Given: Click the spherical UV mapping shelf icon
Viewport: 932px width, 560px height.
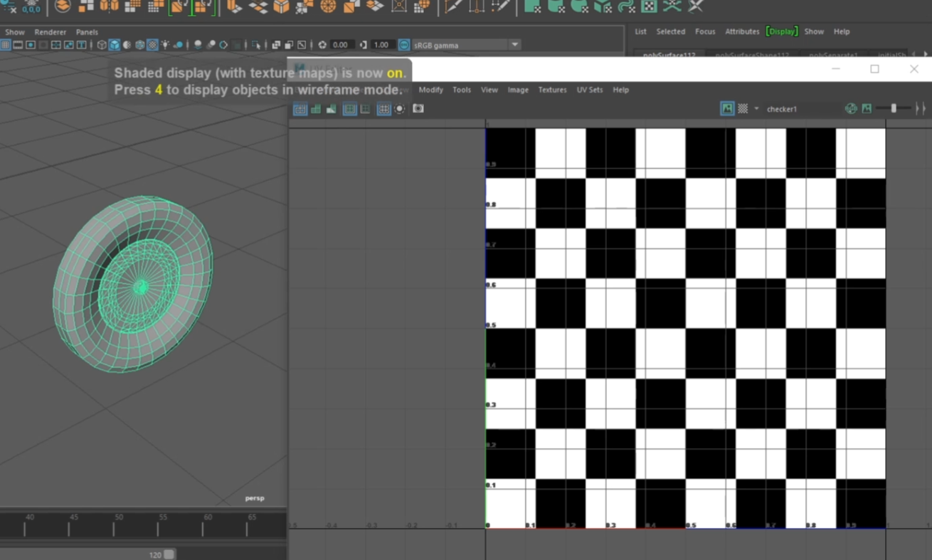Looking at the screenshot, I should point(579,6).
